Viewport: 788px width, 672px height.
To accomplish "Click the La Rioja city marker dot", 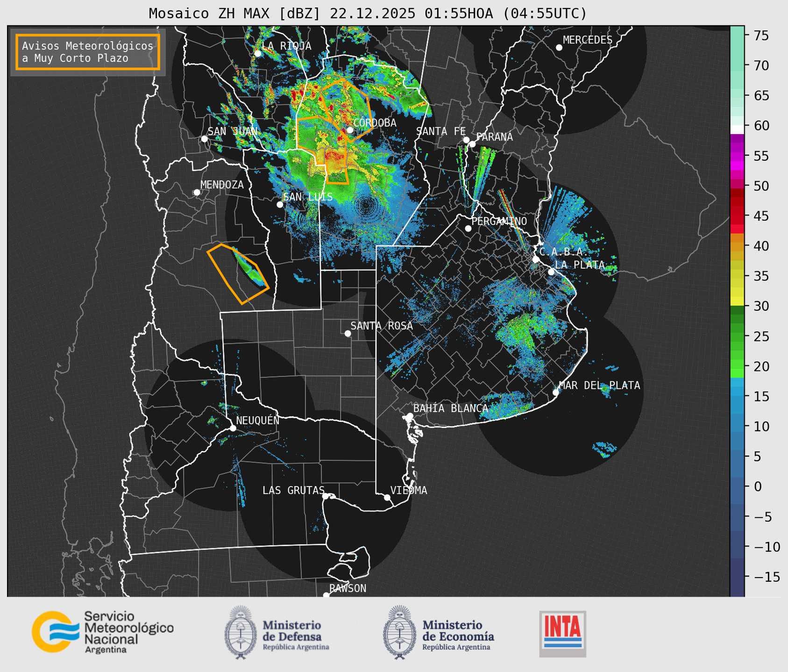I will [258, 53].
